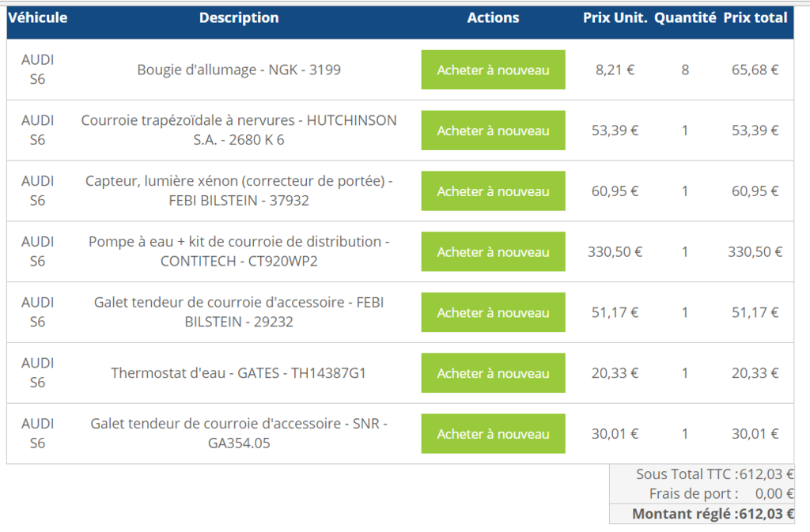
Task: Click the Prix total column header
Action: [755, 17]
